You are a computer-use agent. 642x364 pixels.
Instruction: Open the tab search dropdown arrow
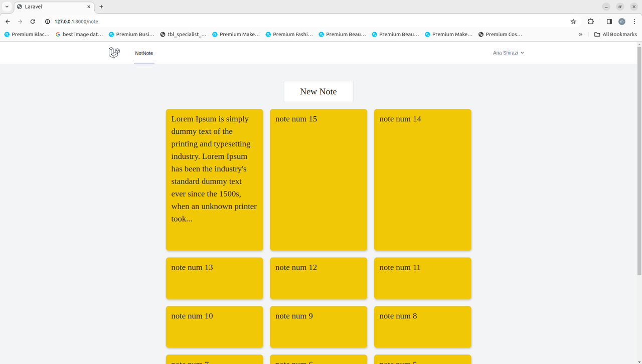coord(7,7)
